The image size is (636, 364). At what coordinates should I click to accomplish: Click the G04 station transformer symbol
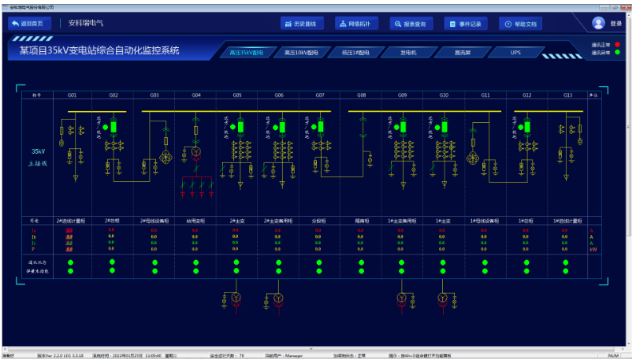(194, 151)
